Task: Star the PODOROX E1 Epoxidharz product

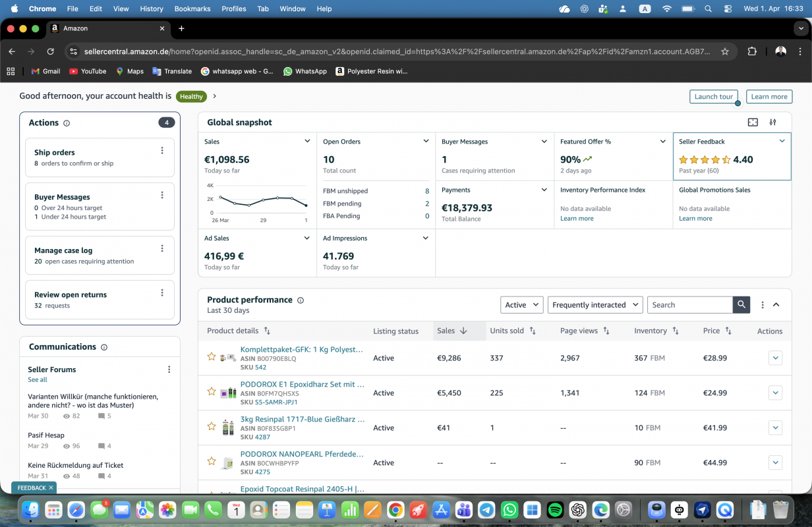Action: coord(212,391)
